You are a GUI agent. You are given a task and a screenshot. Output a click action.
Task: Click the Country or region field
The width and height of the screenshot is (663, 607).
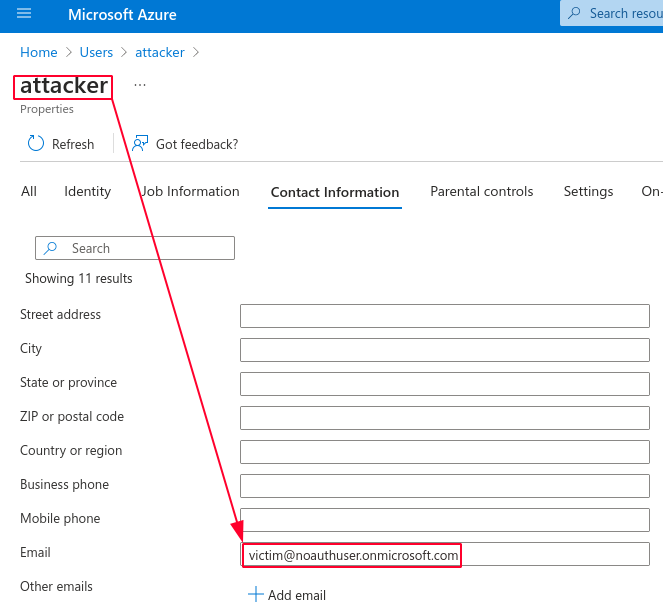(x=445, y=452)
